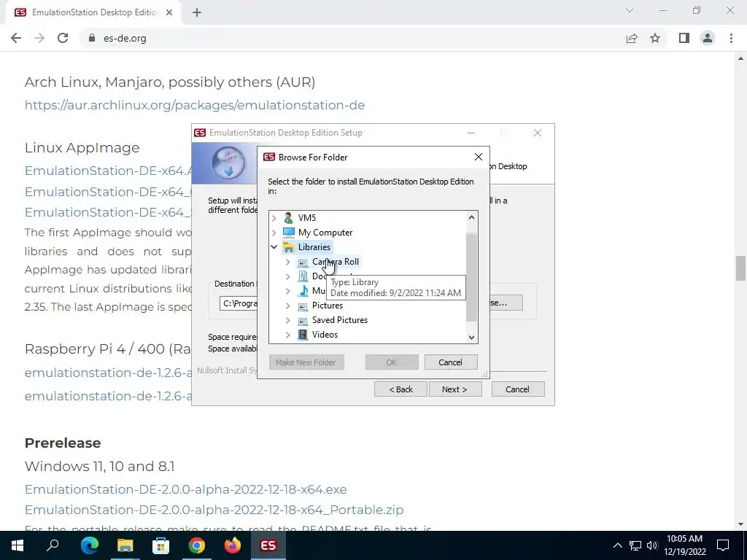Open first Raspberry Pi emulationstation-de-1.2.6 link
This screenshot has width=747, height=560.
pos(108,373)
